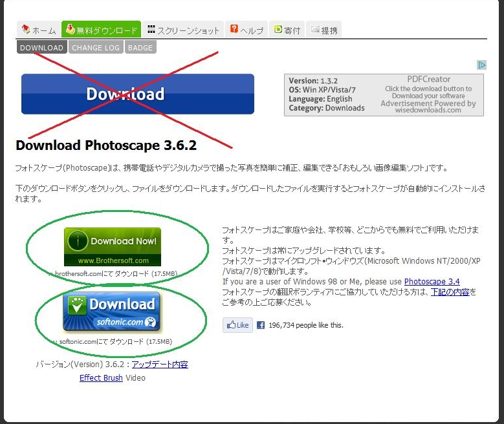Click the Softonic green arrow icon
Viewport: 504px width, 424px height.
(x=77, y=305)
